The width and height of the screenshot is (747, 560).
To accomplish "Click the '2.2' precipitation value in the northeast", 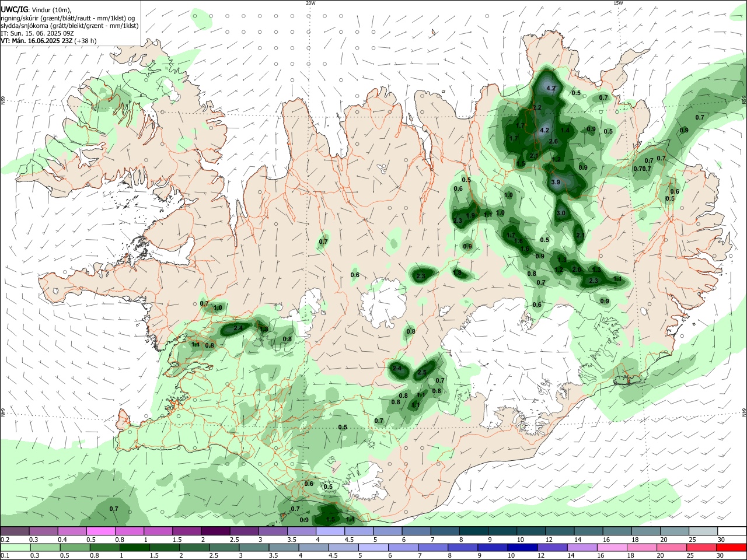I will pos(537,107).
